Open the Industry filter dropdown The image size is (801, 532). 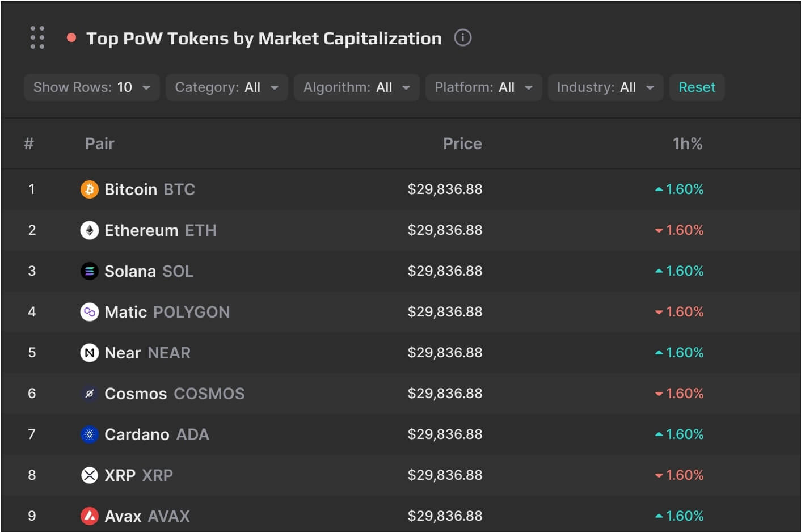click(x=605, y=87)
